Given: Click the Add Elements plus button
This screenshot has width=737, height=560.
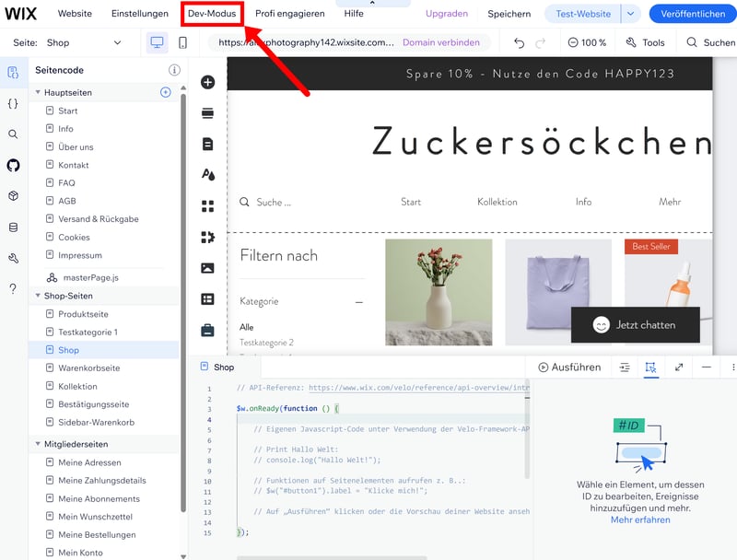Looking at the screenshot, I should point(208,82).
